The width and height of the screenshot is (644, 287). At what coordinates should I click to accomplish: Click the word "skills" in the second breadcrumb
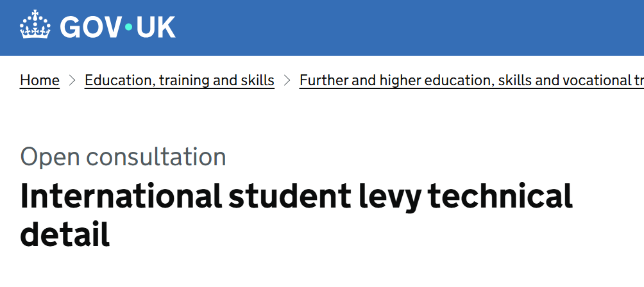pyautogui.click(x=257, y=80)
